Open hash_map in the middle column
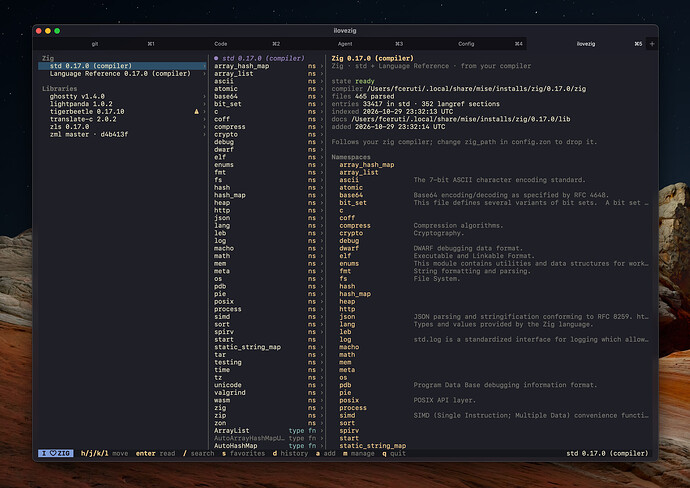 230,195
